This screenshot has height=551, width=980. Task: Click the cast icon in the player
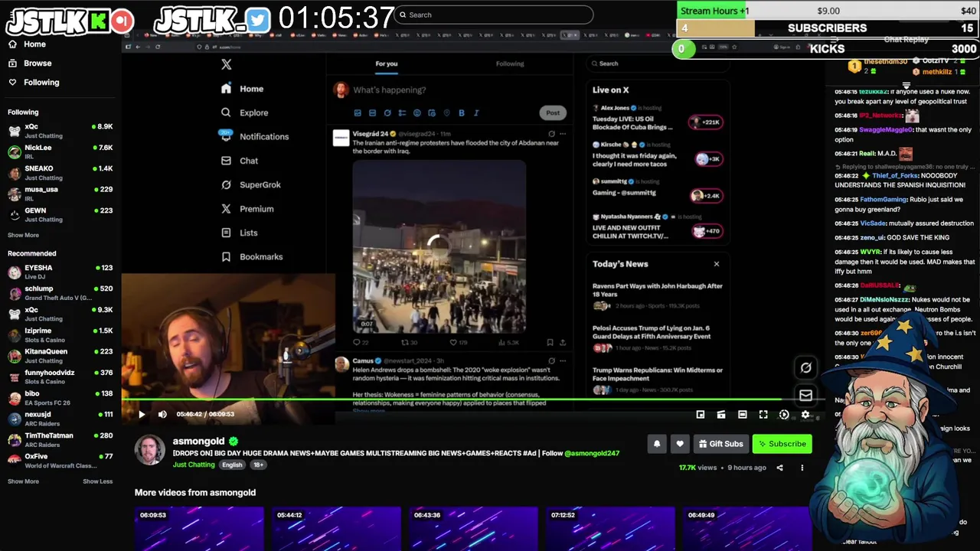click(721, 414)
